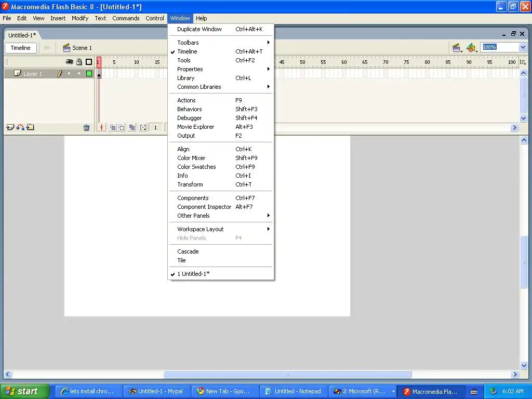Open the Help menu
Viewport: 532px width, 399px height.
[201, 18]
